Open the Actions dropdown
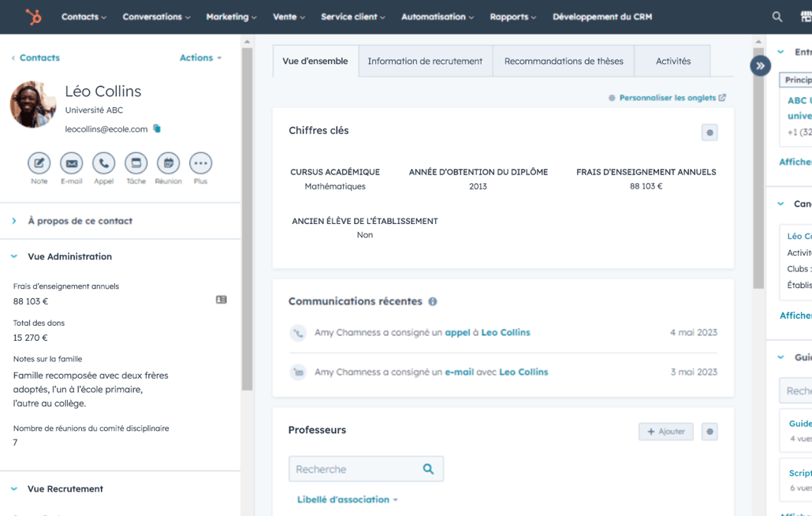Viewport: 812px width, 516px height. 200,58
